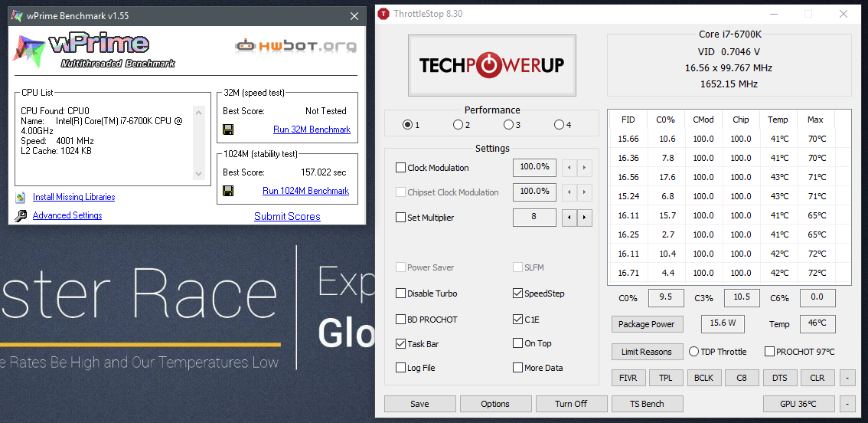Launch TS Bench
The height and width of the screenshot is (423, 868).
click(x=647, y=404)
